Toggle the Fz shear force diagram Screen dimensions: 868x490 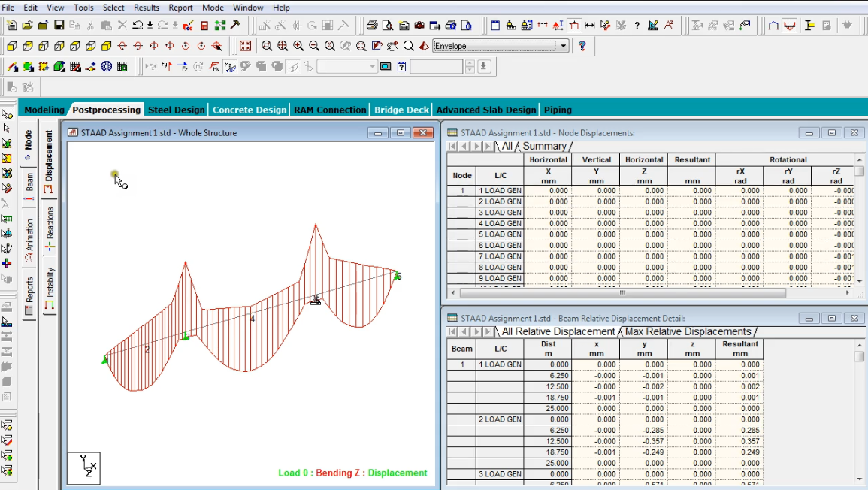tap(182, 66)
